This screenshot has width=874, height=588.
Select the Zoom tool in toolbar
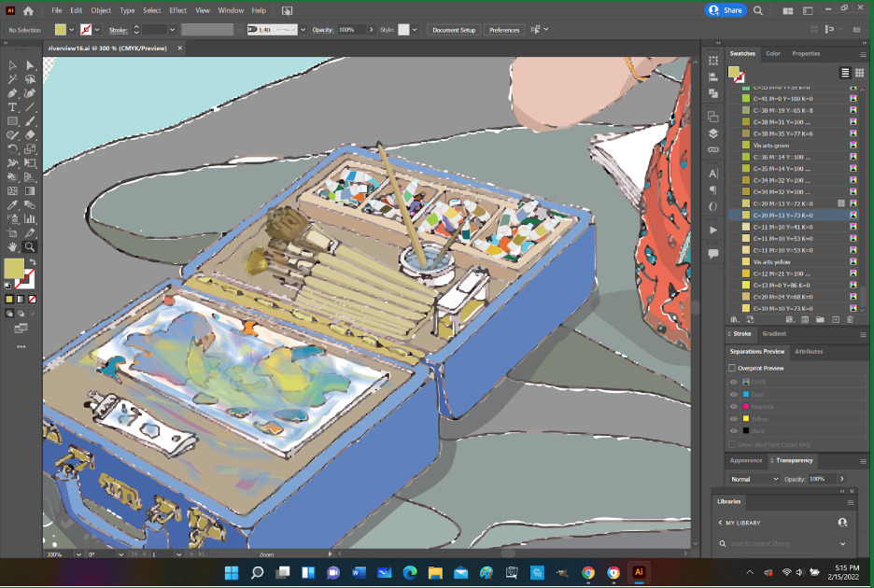tap(30, 247)
